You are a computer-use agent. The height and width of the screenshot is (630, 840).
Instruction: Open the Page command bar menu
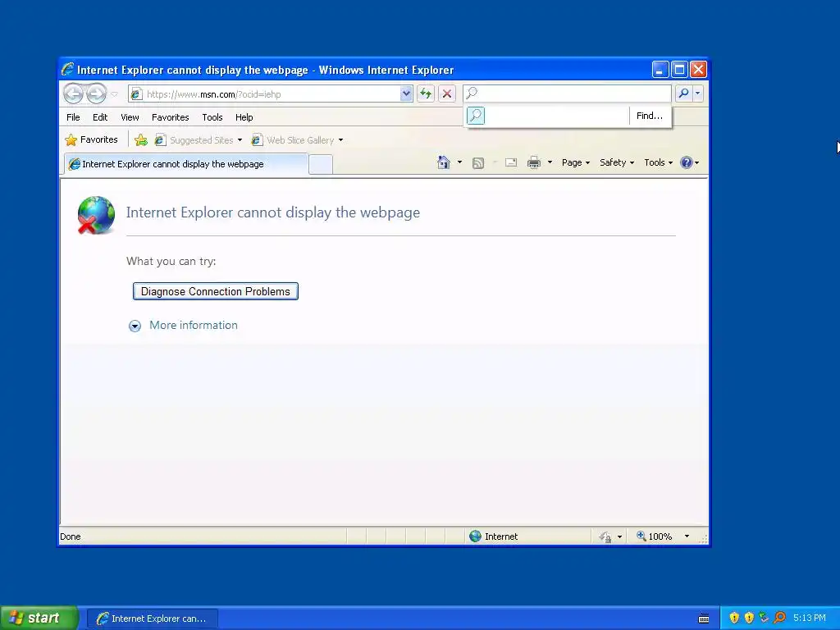coord(575,162)
